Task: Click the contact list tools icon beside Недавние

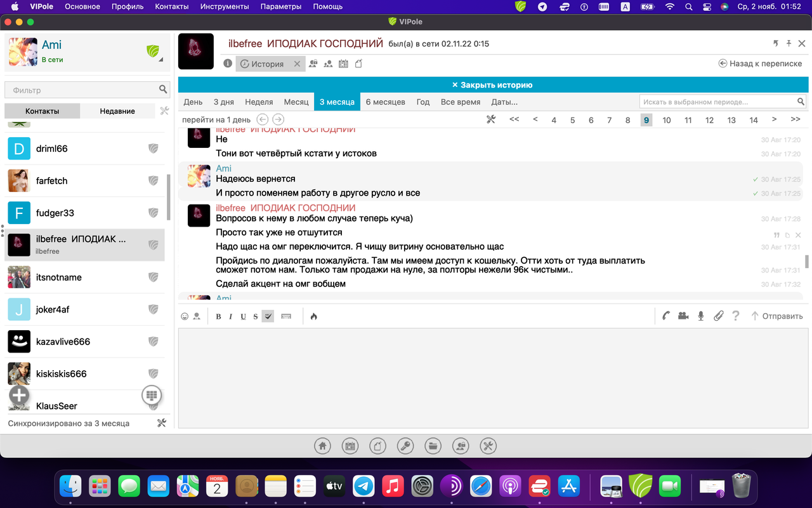Action: pos(165,110)
